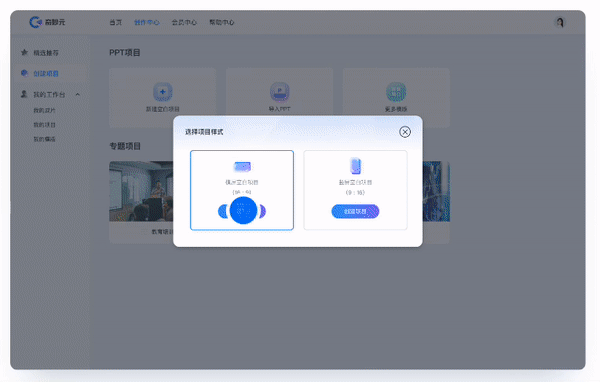
Task: Choose the 9:16 vertical blank project card
Action: pyautogui.click(x=355, y=190)
